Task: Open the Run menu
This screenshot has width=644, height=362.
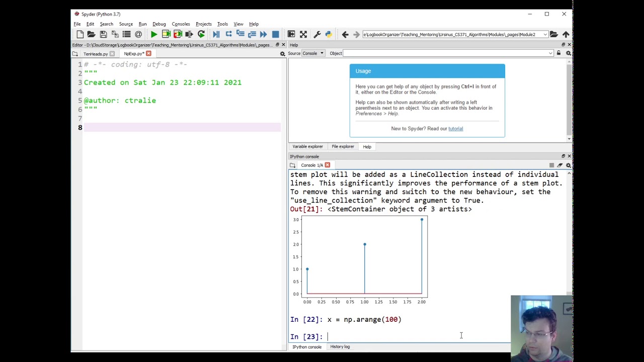Action: coord(142,24)
